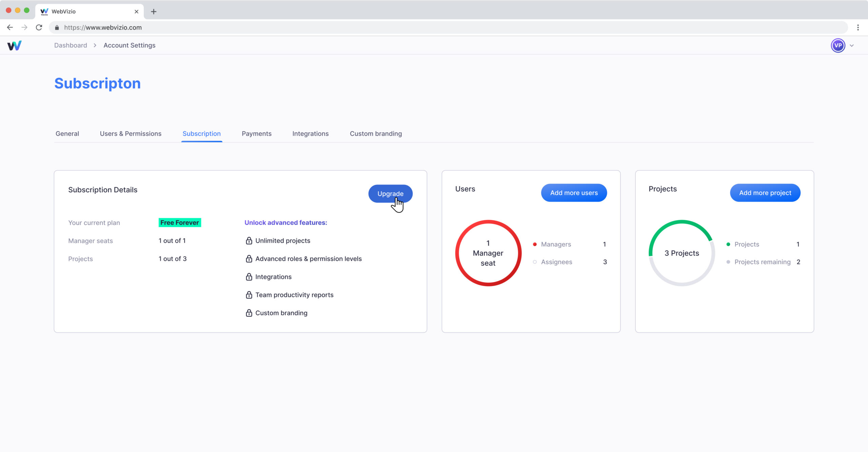Reload the page with refresh icon
The height and width of the screenshot is (452, 868).
coord(39,27)
